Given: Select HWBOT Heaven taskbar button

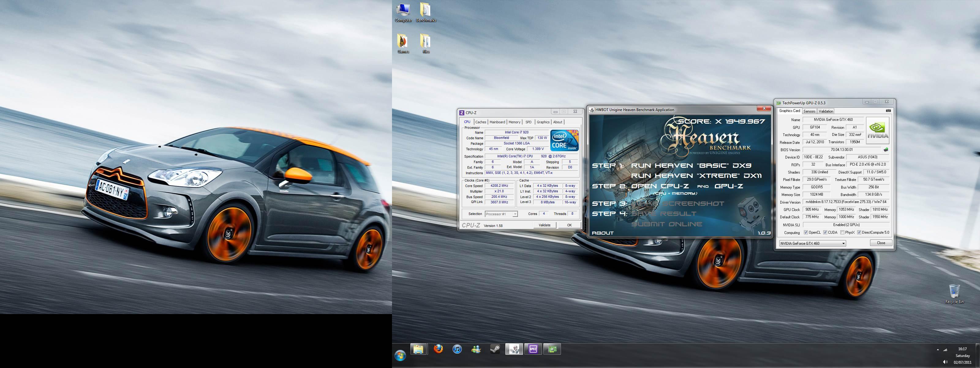Looking at the screenshot, I should tap(514, 349).
